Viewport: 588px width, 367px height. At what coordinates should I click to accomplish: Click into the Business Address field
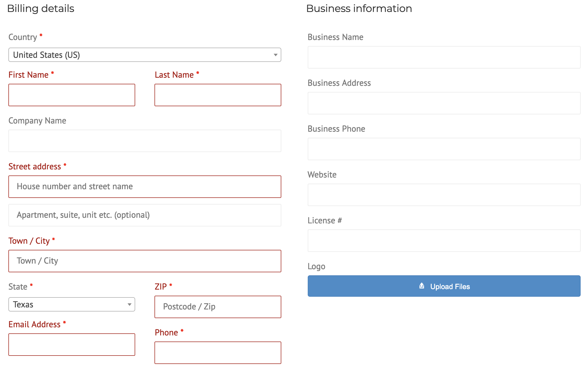click(x=444, y=103)
